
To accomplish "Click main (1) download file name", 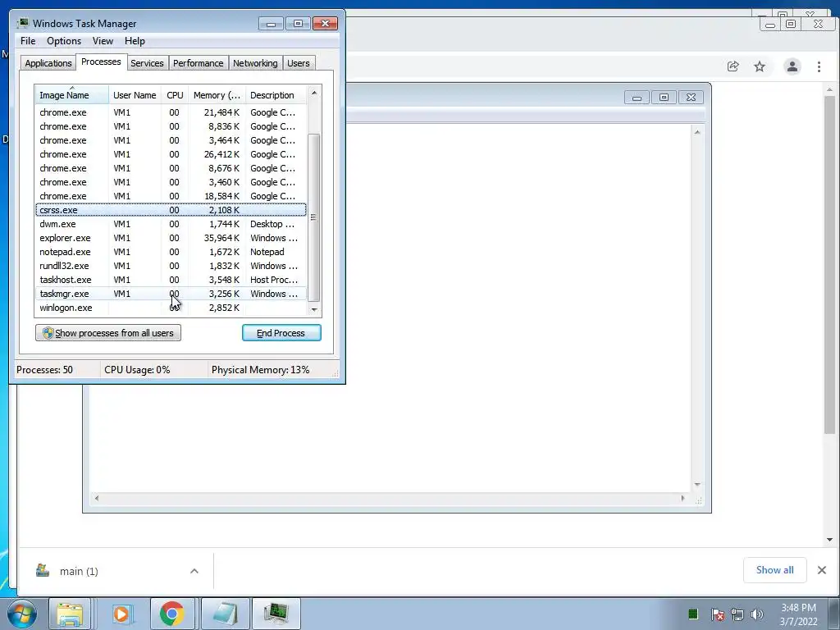I will point(79,571).
